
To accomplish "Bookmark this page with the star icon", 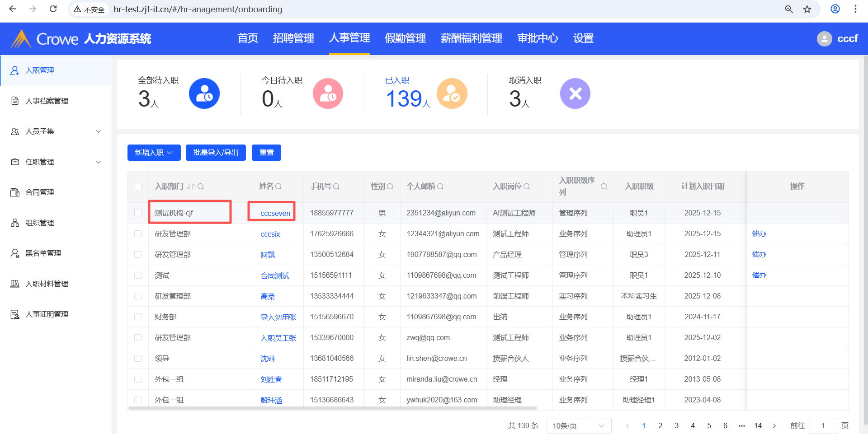I will point(807,9).
